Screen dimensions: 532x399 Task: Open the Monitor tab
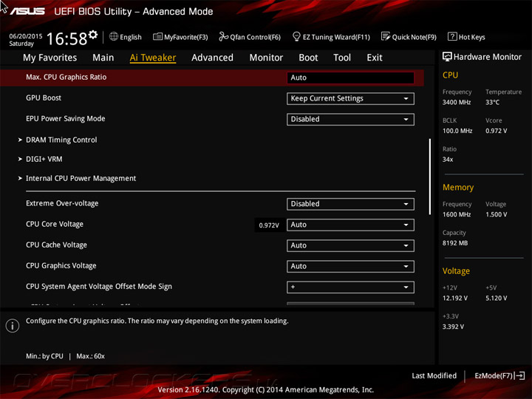coord(266,58)
